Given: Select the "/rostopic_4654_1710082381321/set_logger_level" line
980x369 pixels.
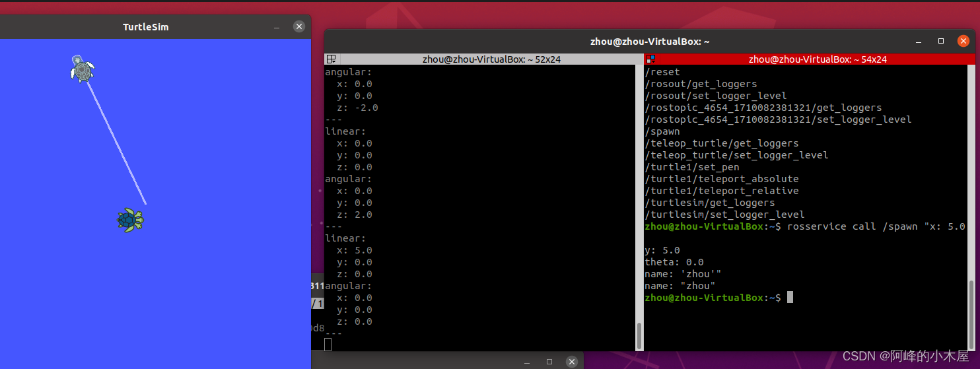Looking at the screenshot, I should [778, 119].
